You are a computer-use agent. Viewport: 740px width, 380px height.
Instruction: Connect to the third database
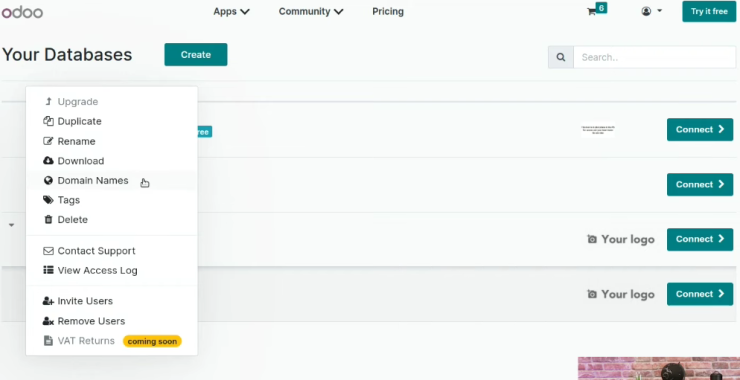point(700,239)
